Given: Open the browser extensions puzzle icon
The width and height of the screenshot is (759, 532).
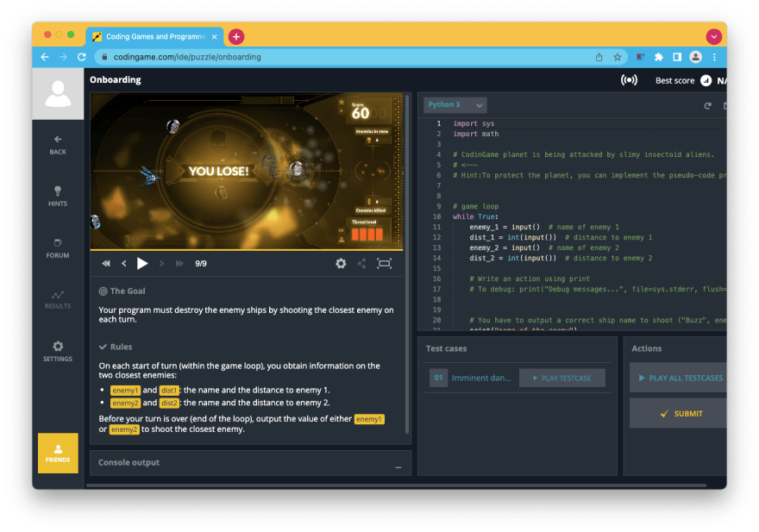Looking at the screenshot, I should click(658, 57).
